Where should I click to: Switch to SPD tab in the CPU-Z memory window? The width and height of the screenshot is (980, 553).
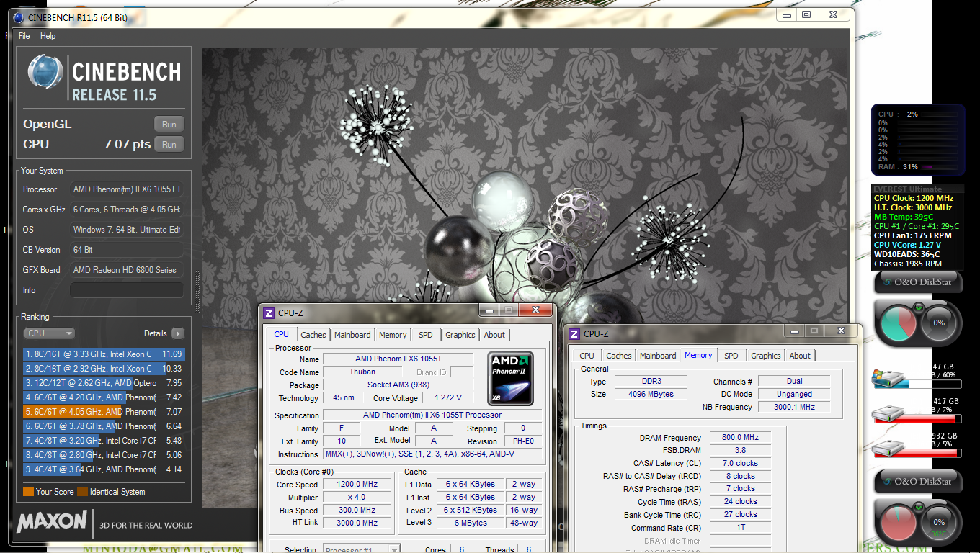731,356
